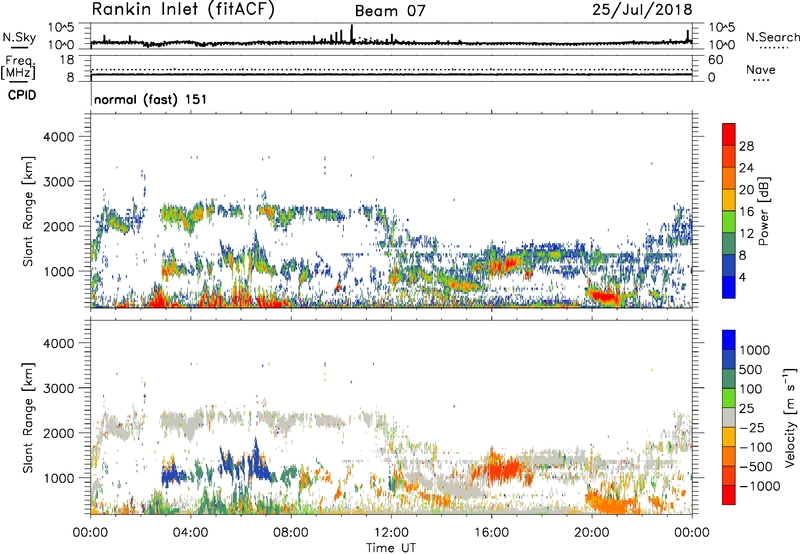Click the '2000' tick on velocity panel
Viewport: 800px width, 554px height.
tap(59, 433)
